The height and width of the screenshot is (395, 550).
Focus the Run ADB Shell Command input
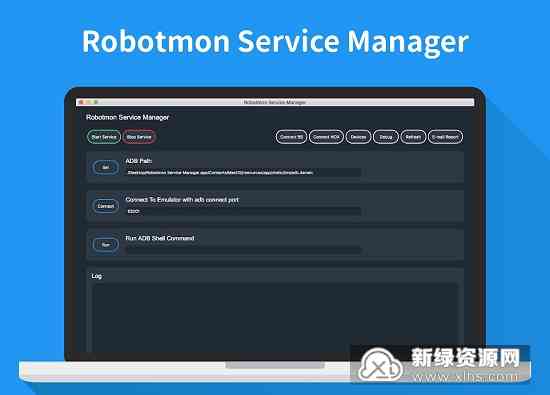pos(243,250)
